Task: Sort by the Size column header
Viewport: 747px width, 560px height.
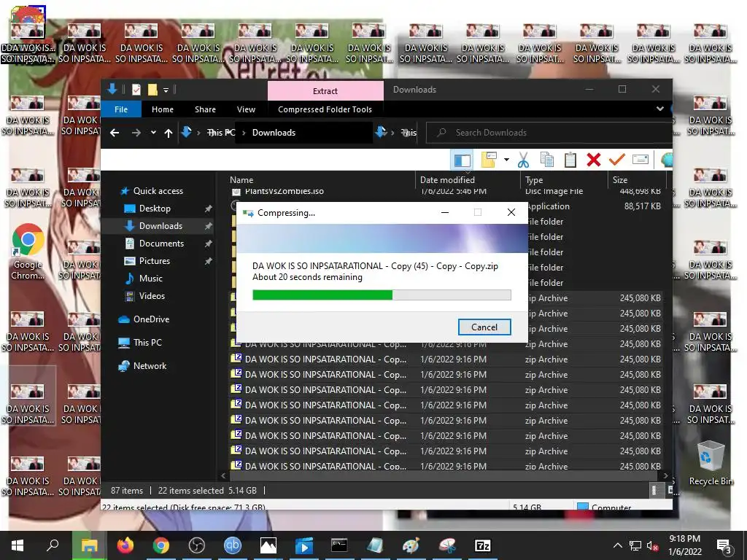Action: coord(620,180)
